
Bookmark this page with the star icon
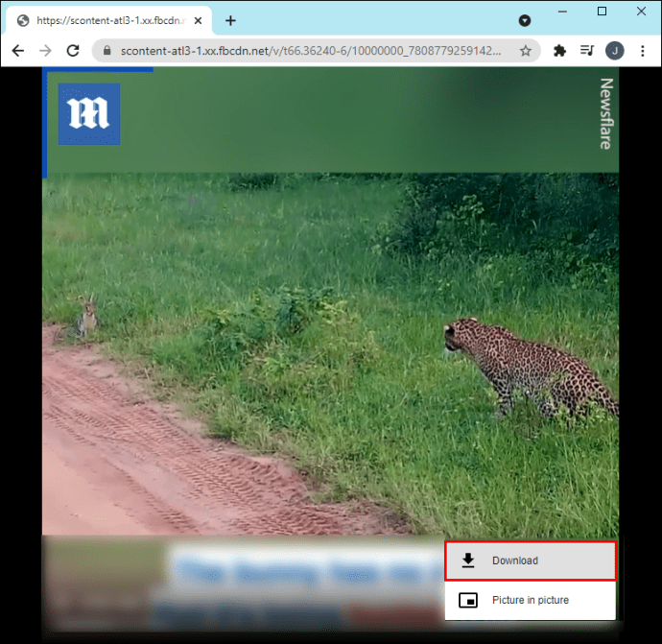pyautogui.click(x=525, y=51)
